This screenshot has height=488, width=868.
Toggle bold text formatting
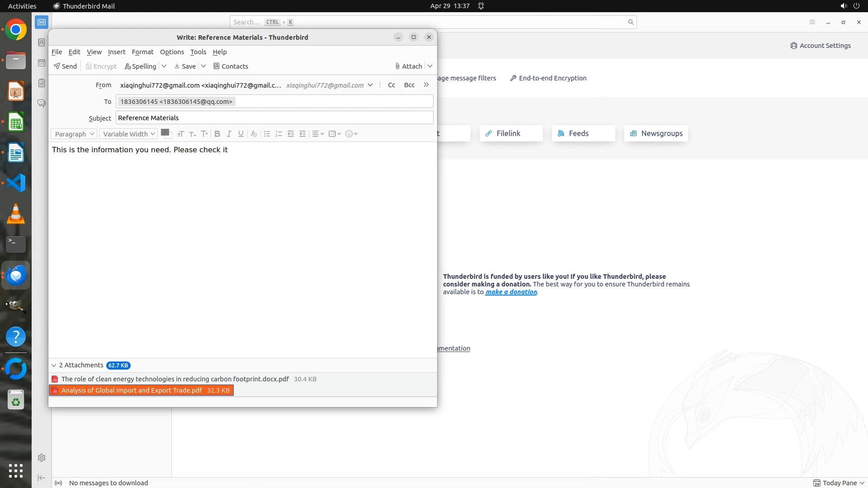217,134
